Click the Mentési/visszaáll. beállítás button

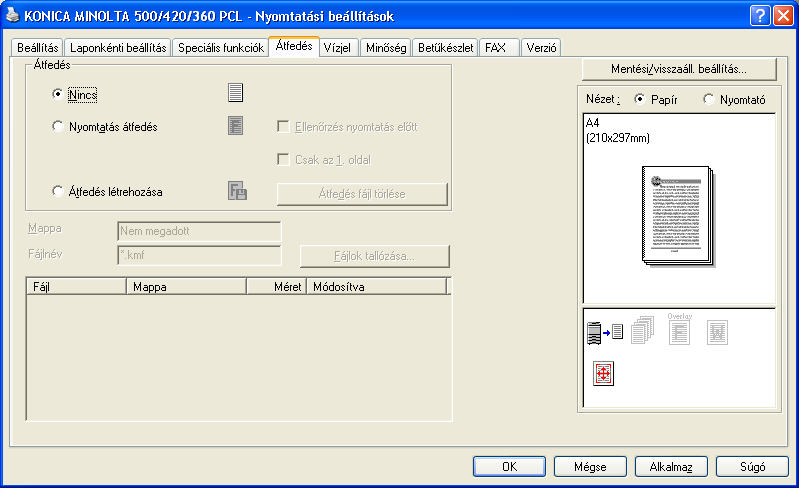coord(679,69)
